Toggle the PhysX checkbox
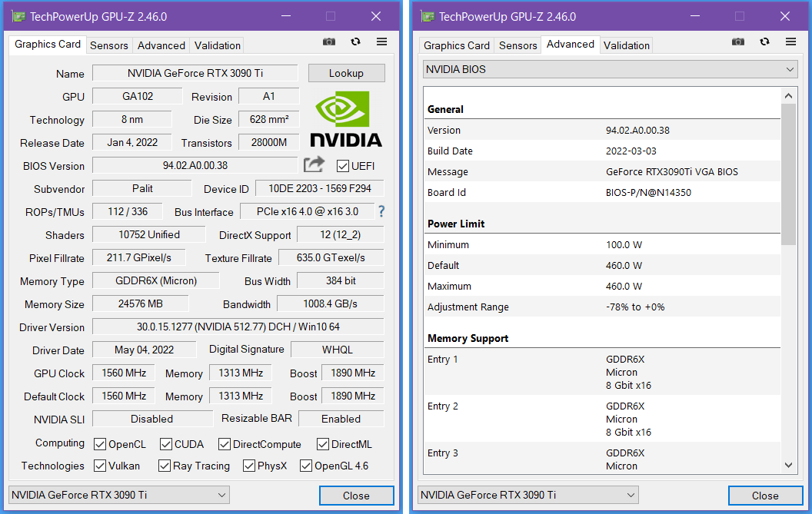Image resolution: width=812 pixels, height=514 pixels. [249, 466]
